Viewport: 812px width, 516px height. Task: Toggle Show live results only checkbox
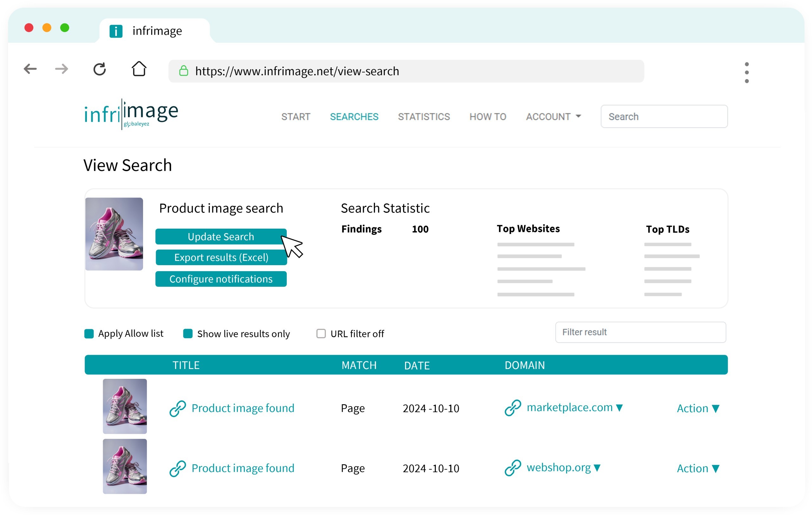tap(188, 333)
